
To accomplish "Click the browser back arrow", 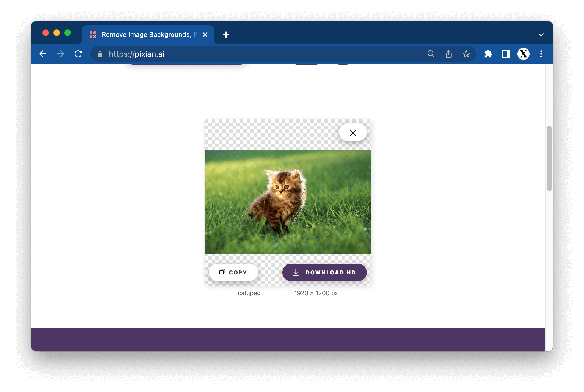I will click(43, 54).
